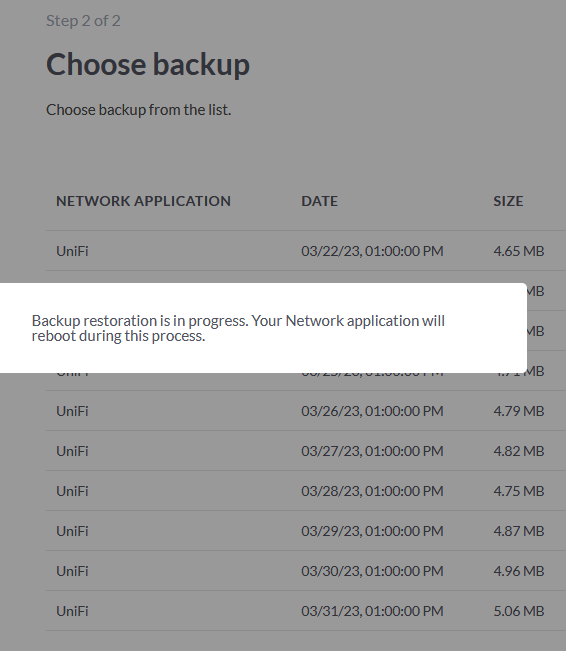Click the Choose backup heading
The image size is (566, 651).
[x=148, y=65]
